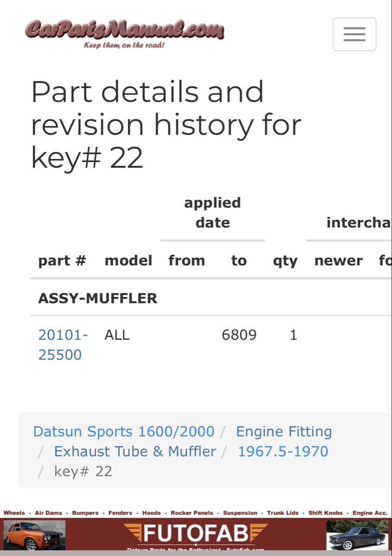392x556 pixels.
Task: Select Hoods in the banner strip
Action: point(152,513)
